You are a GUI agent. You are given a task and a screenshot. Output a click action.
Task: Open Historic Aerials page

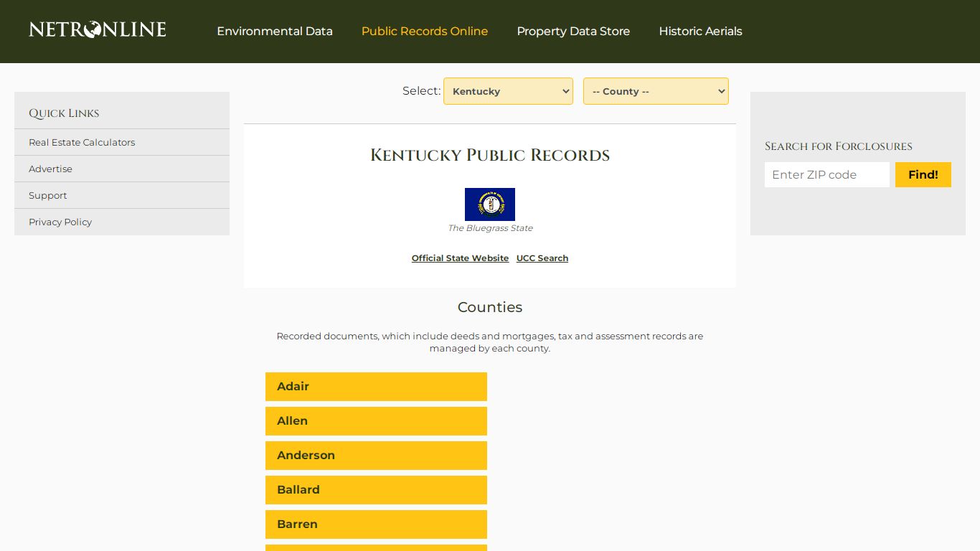tap(700, 32)
